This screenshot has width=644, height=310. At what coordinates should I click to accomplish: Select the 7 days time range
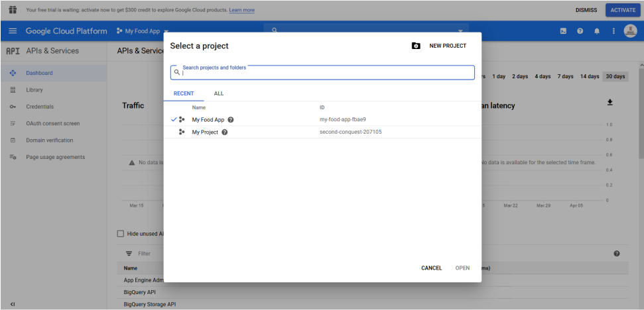pos(565,76)
